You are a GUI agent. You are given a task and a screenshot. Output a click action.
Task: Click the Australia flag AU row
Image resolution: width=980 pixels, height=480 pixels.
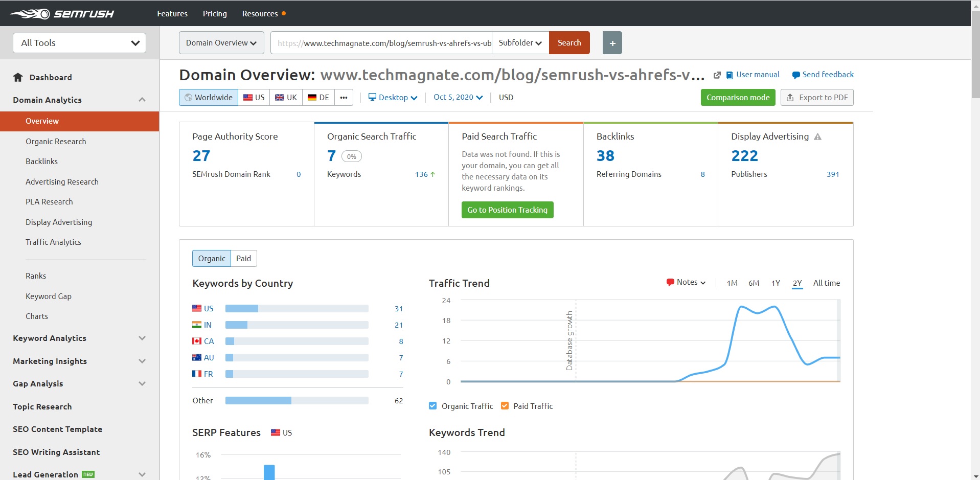197,357
